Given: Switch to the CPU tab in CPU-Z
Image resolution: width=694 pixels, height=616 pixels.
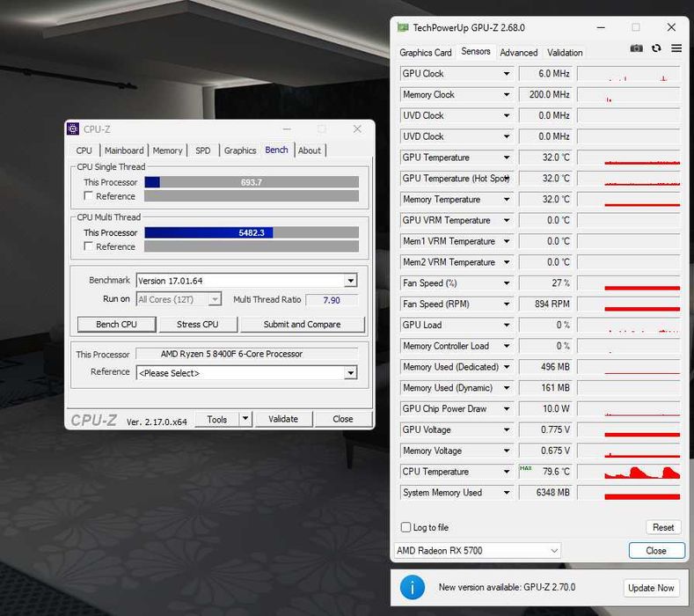Looking at the screenshot, I should 84,150.
